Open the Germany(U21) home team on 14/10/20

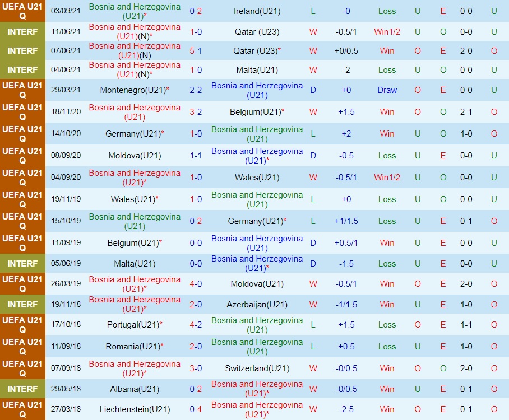[135, 134]
